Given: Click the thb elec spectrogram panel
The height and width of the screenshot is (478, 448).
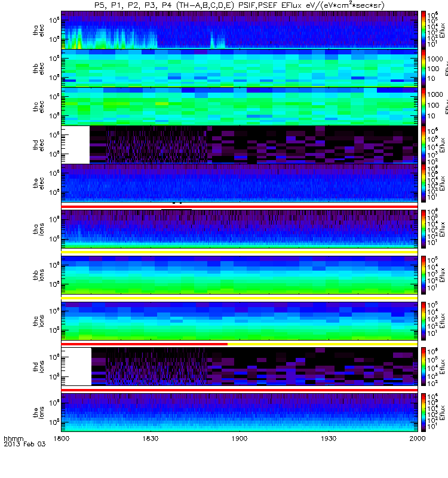Looking at the screenshot, I should click(240, 68).
